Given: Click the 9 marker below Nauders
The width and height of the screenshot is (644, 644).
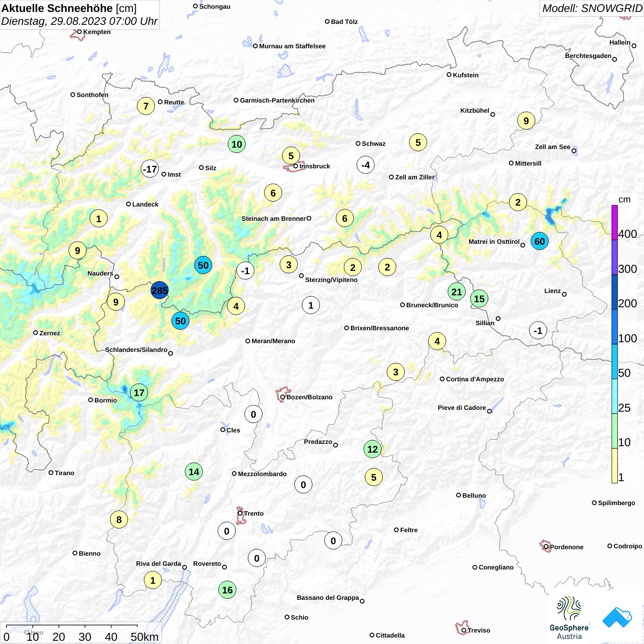Looking at the screenshot, I should click(x=115, y=302).
